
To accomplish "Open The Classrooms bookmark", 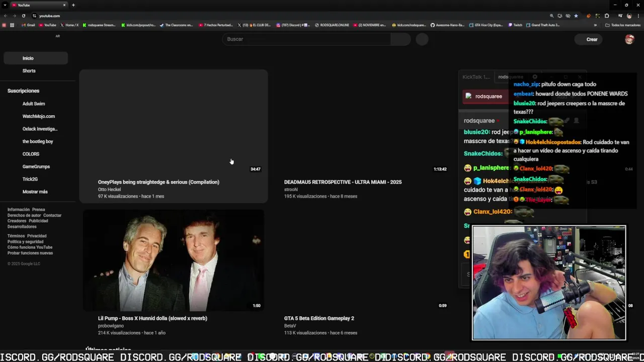I will pyautogui.click(x=176, y=25).
